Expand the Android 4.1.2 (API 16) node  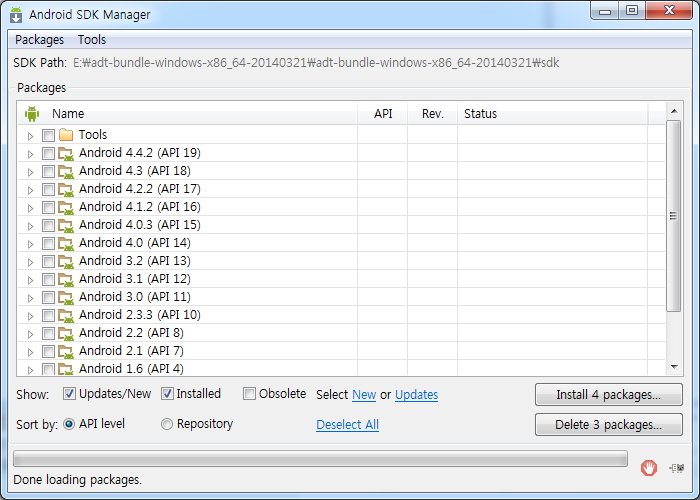pos(30,208)
